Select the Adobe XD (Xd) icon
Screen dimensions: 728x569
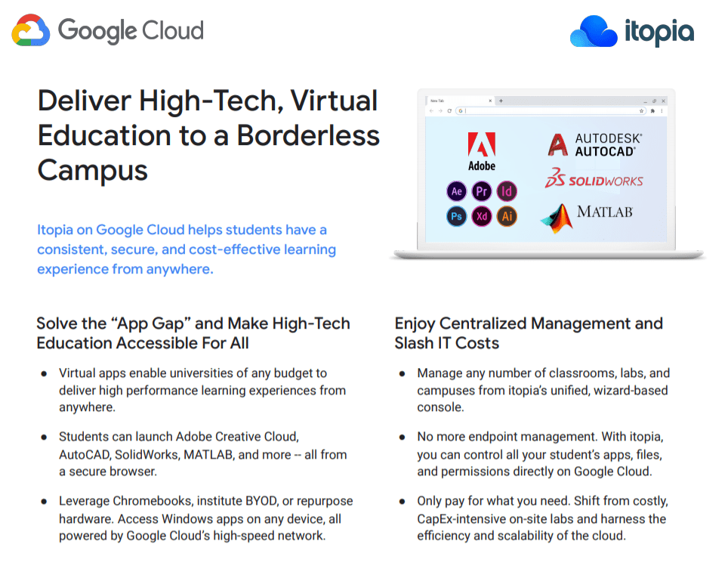pyautogui.click(x=482, y=216)
